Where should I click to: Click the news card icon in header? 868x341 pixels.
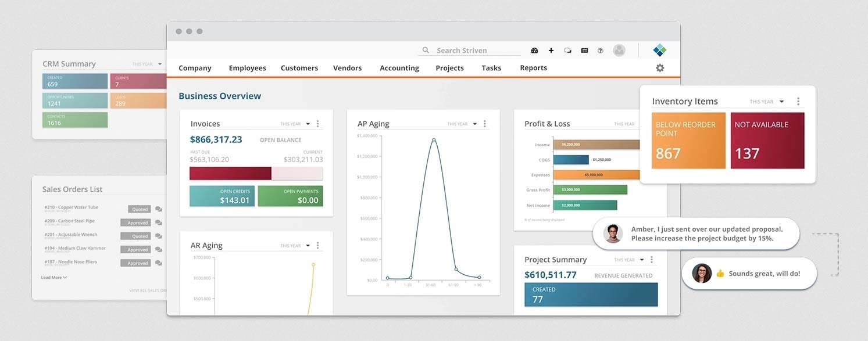coord(584,51)
